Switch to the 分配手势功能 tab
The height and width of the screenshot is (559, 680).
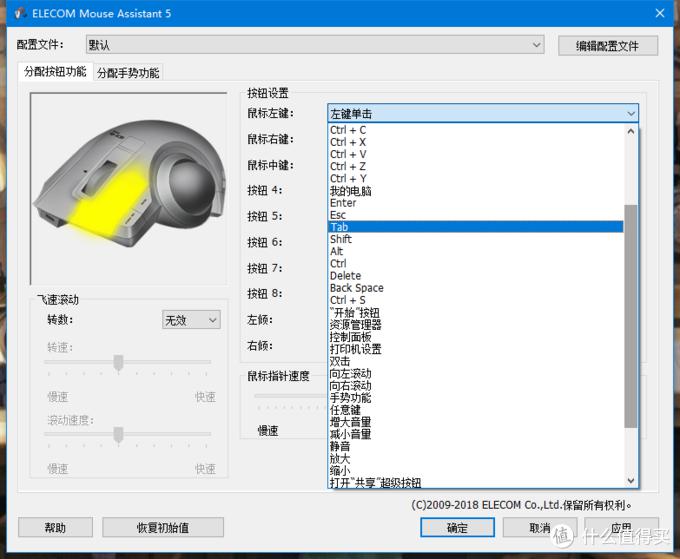pos(128,72)
